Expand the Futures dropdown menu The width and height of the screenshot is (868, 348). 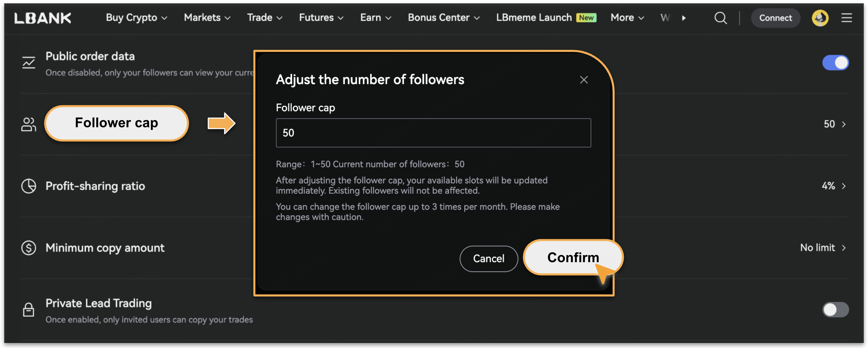[321, 18]
